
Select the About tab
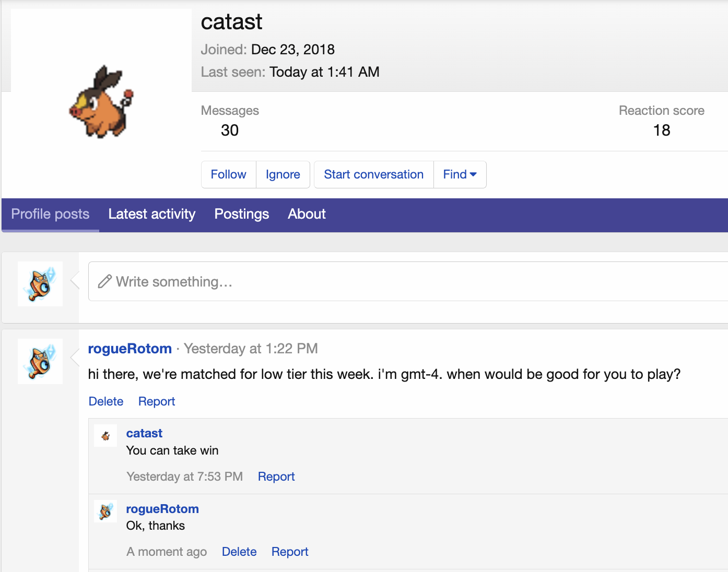point(307,214)
